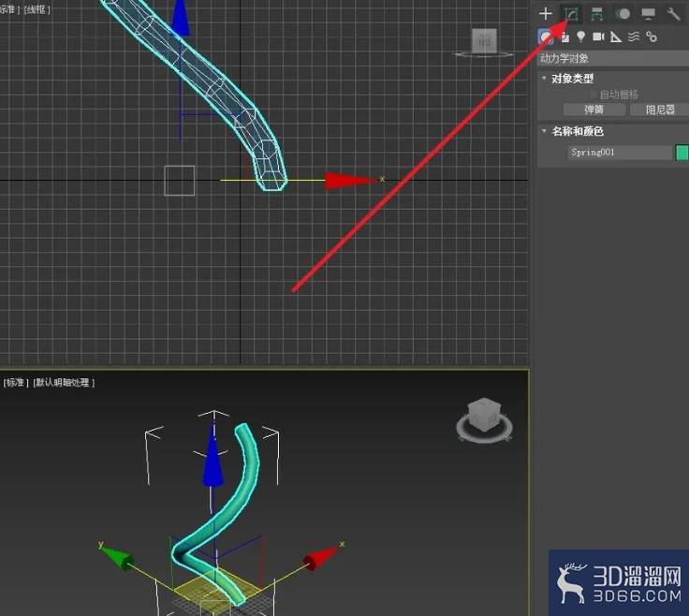The image size is (689, 616).
Task: Open the Create tab (plus icon)
Action: [x=546, y=14]
